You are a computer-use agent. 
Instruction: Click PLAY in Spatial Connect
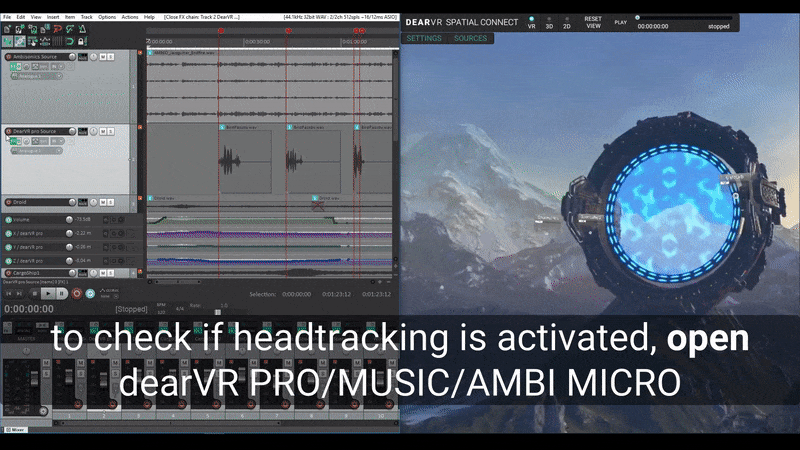(x=621, y=22)
